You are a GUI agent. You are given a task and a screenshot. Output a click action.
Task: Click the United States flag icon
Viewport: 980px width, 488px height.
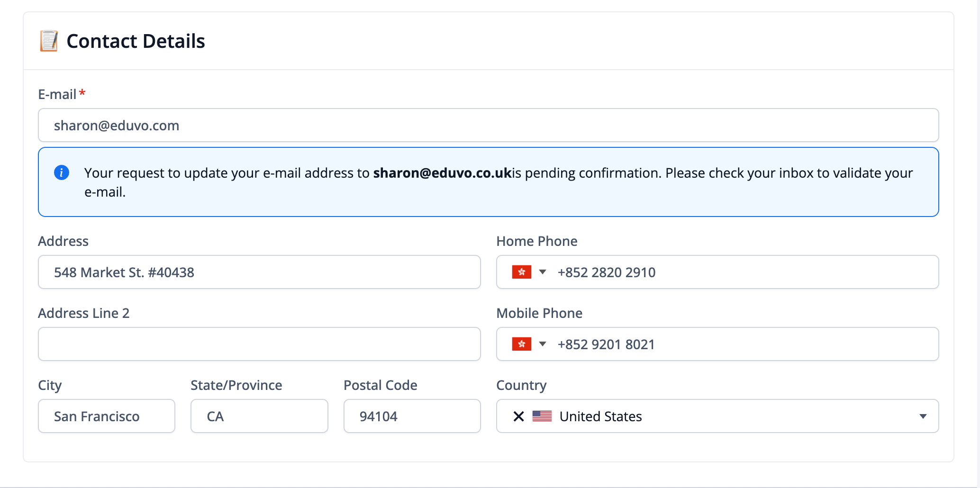542,416
